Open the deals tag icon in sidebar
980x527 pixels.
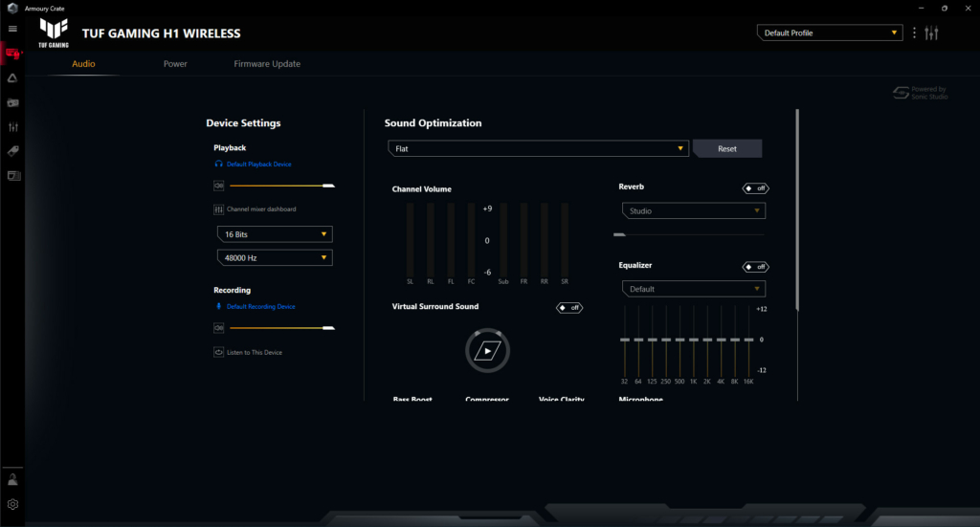[x=12, y=151]
